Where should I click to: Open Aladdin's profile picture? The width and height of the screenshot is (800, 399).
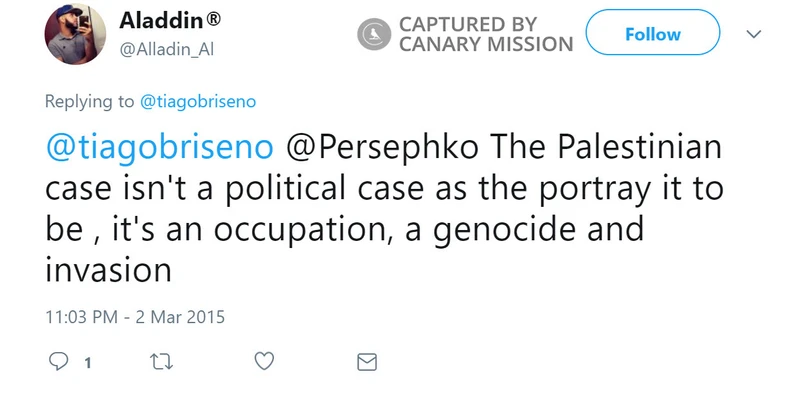tap(75, 34)
